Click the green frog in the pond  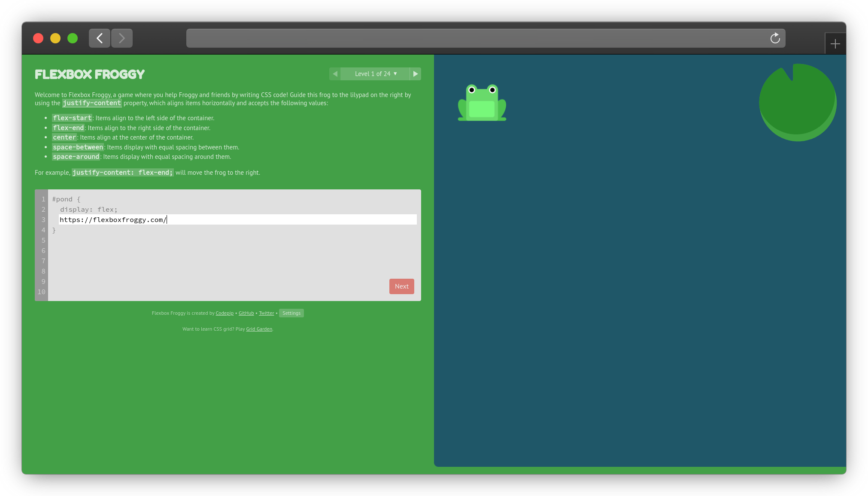coord(482,103)
